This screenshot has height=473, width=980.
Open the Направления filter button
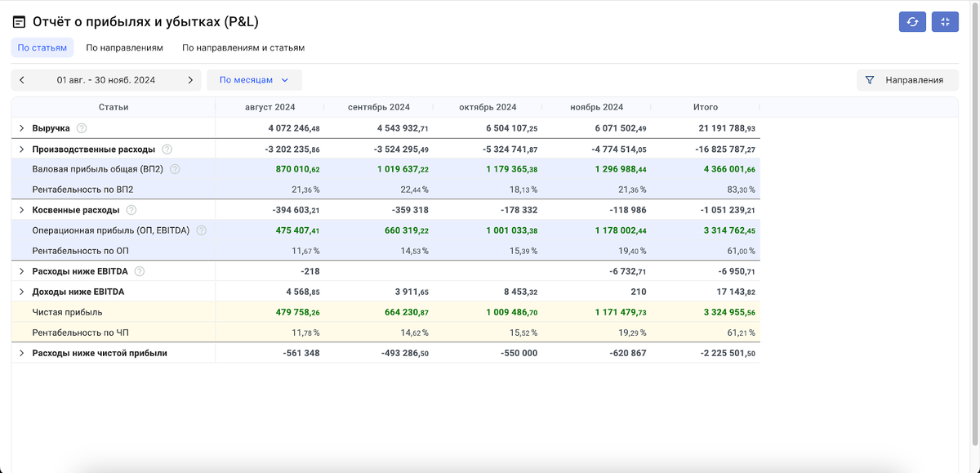tap(906, 80)
